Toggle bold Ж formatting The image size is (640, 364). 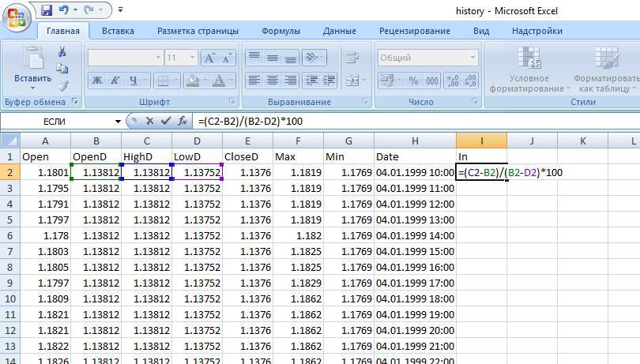(x=96, y=81)
